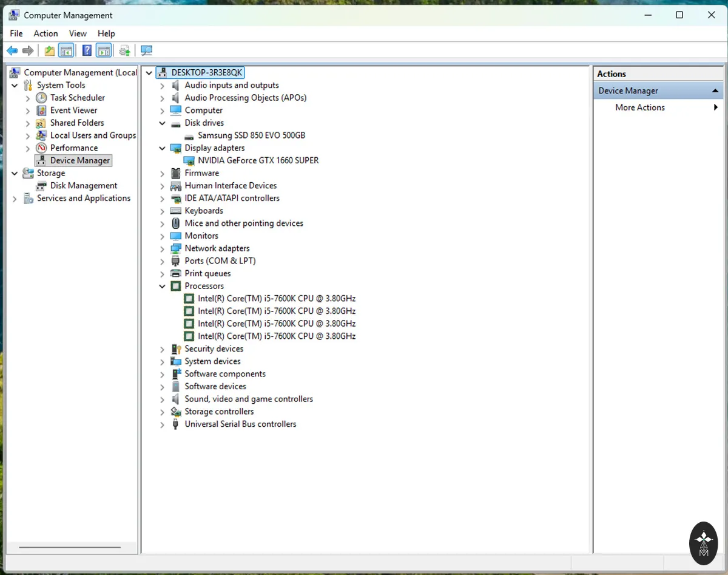Open the View menu
Image resolution: width=728 pixels, height=575 pixels.
(78, 33)
